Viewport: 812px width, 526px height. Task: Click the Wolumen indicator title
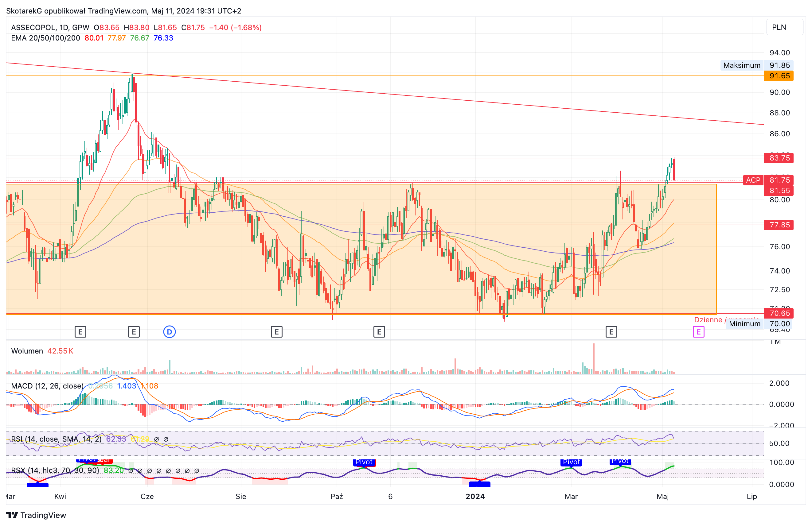pos(27,351)
